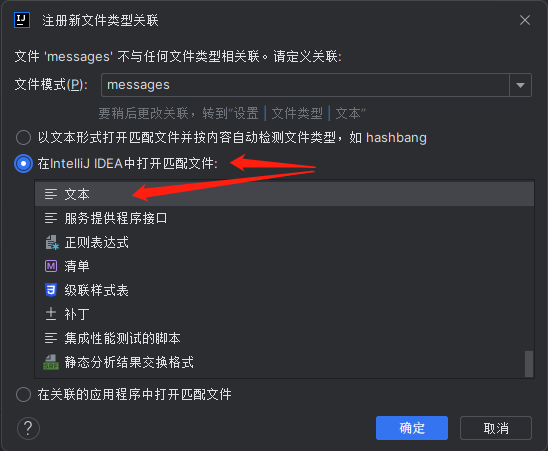Click the file type list scrollbar thumb
Screen dimensions: 548x451
coord(529,364)
